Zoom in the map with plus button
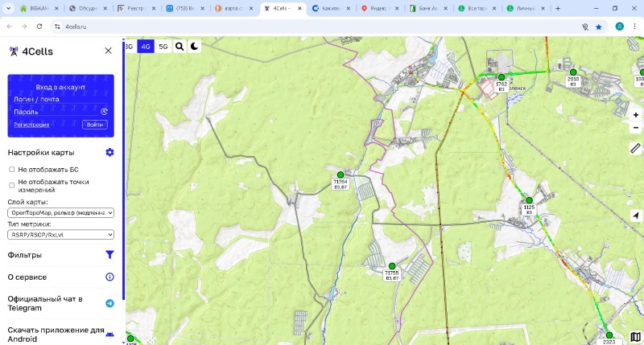 click(x=635, y=115)
